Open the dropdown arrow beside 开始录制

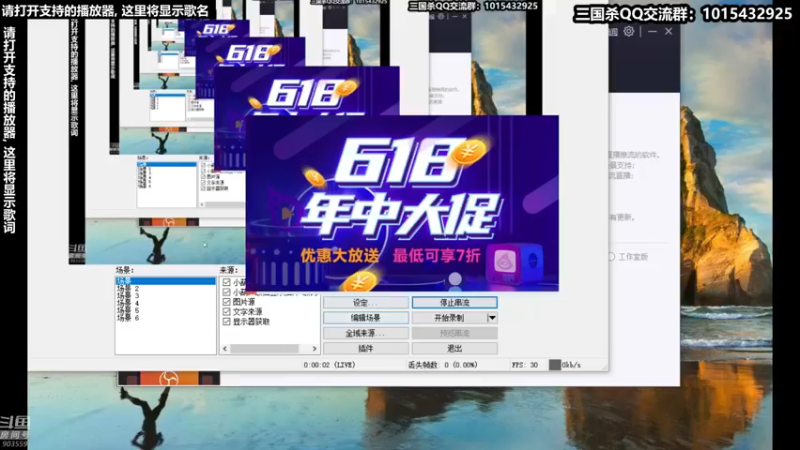492,318
